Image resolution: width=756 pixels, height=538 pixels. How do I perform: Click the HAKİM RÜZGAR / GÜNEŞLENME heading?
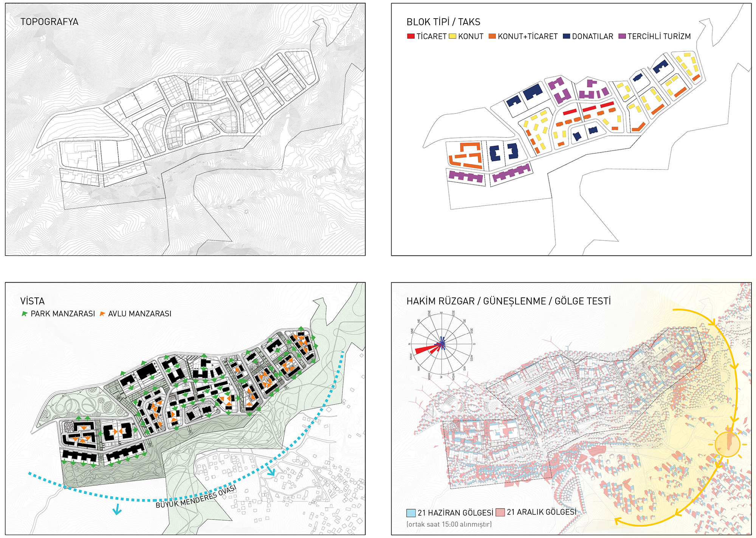click(x=508, y=301)
